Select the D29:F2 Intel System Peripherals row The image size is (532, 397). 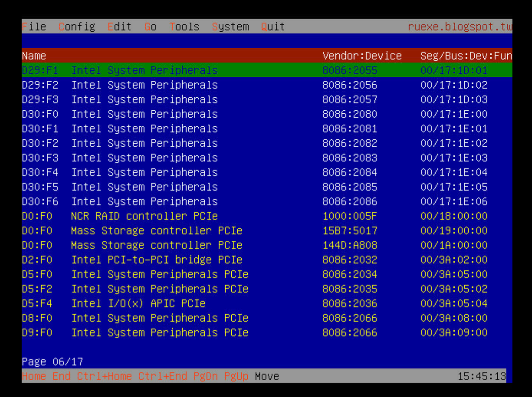click(x=267, y=85)
